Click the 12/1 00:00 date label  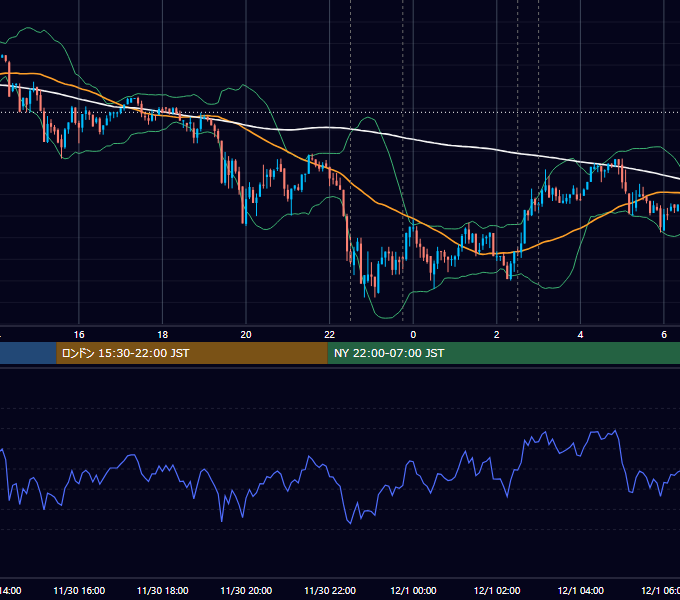[x=413, y=590]
